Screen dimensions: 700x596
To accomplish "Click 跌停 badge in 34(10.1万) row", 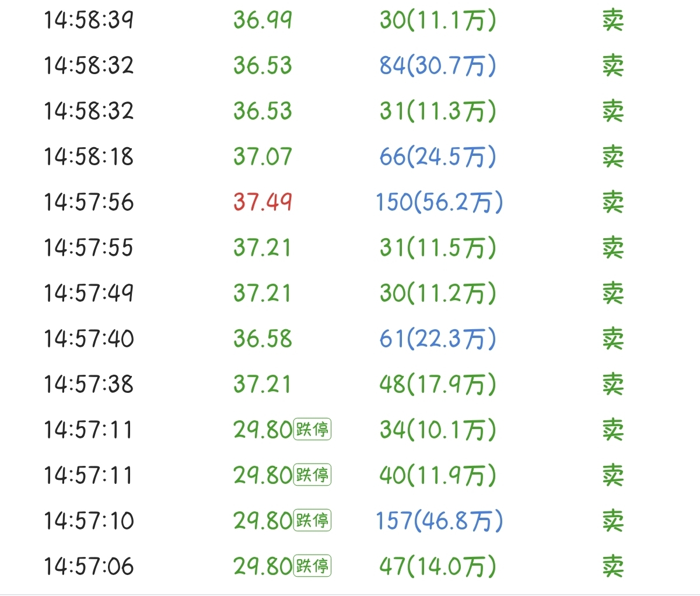I will (312, 430).
